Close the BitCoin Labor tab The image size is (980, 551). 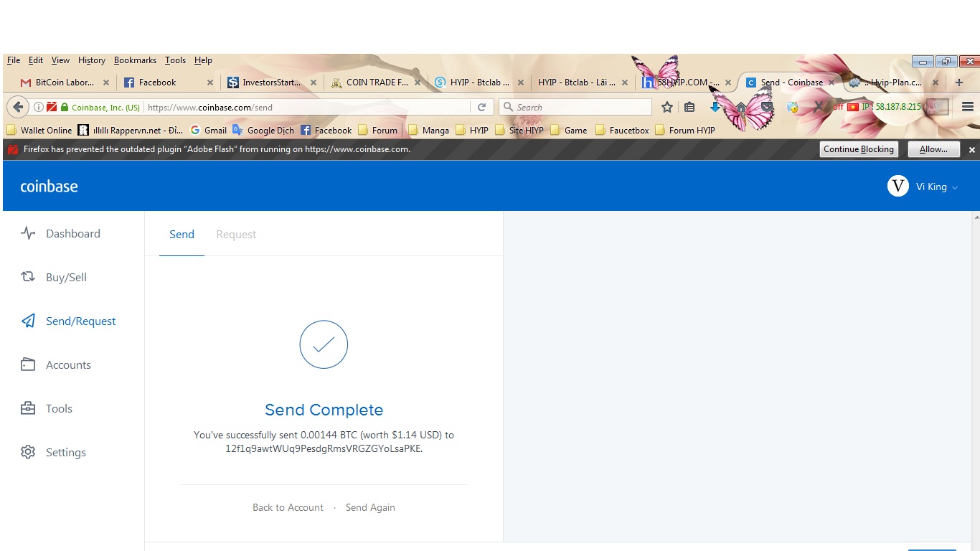pyautogui.click(x=106, y=83)
